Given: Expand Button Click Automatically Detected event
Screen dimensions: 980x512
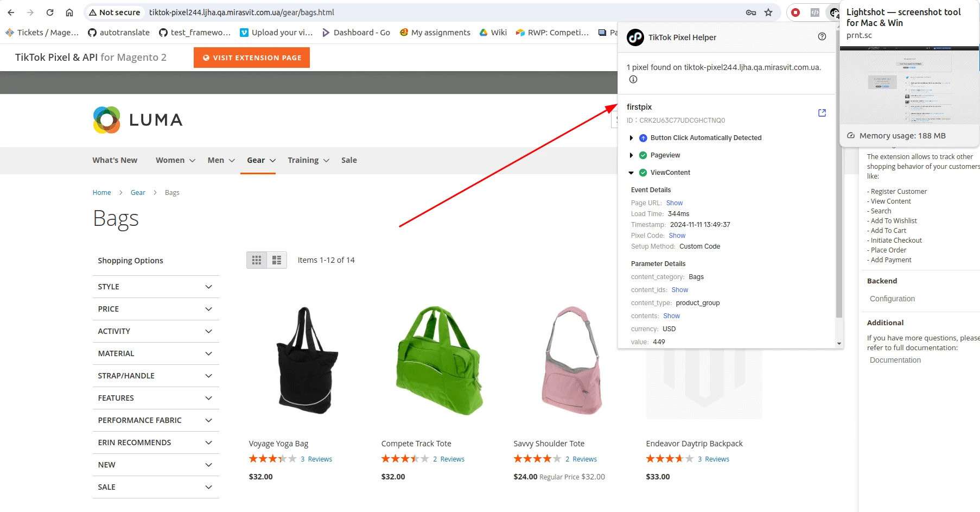Looking at the screenshot, I should [x=631, y=138].
